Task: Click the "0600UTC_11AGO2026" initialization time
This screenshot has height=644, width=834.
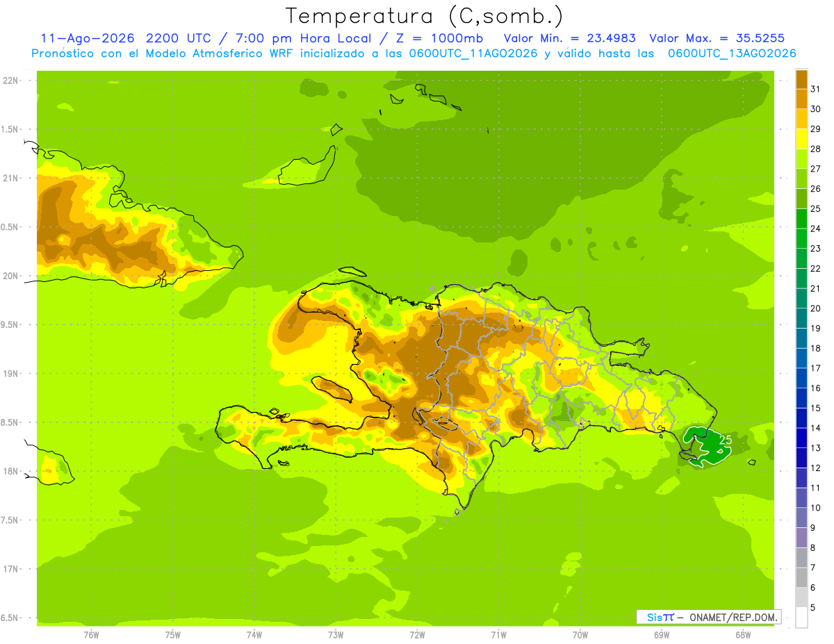Action: 474,53
